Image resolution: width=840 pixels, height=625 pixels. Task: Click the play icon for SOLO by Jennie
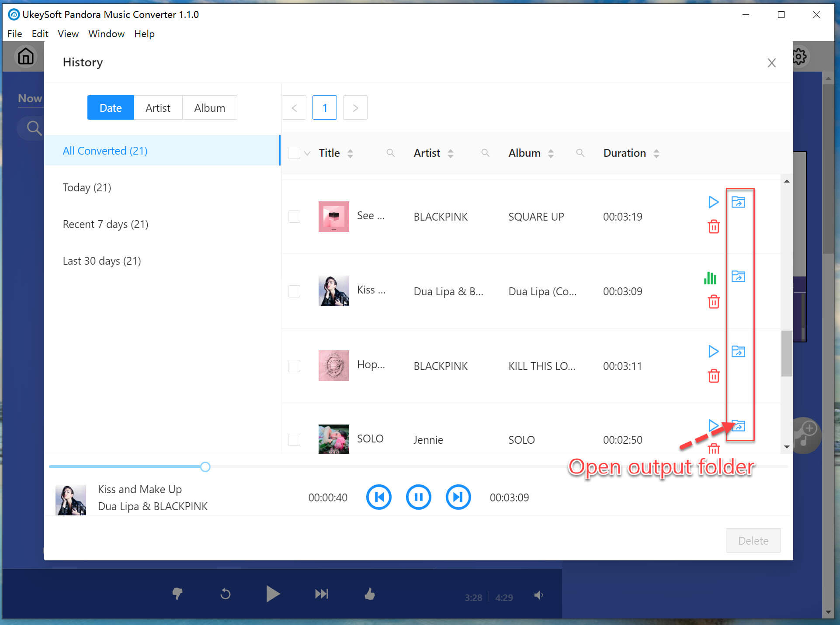coord(712,425)
